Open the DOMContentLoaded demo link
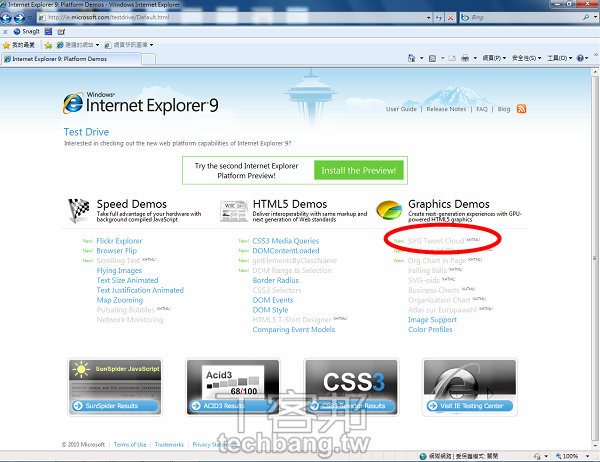Viewport: 600px width, 462px height. coord(285,251)
